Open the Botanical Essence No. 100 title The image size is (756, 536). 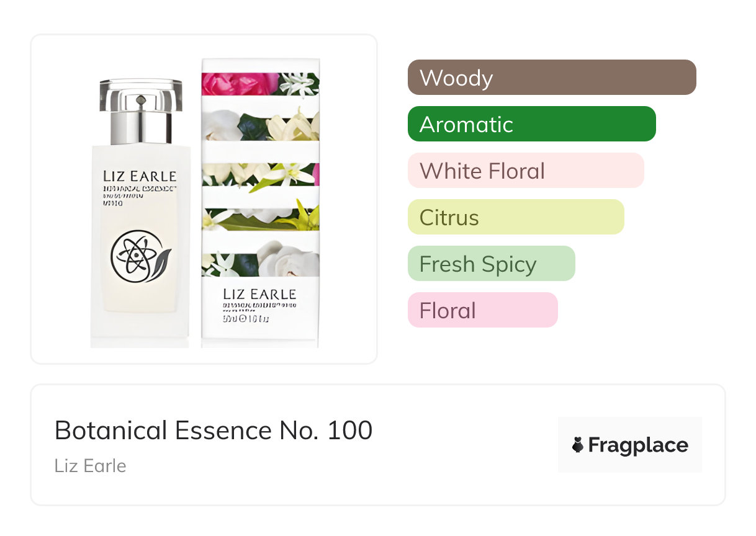click(x=214, y=430)
